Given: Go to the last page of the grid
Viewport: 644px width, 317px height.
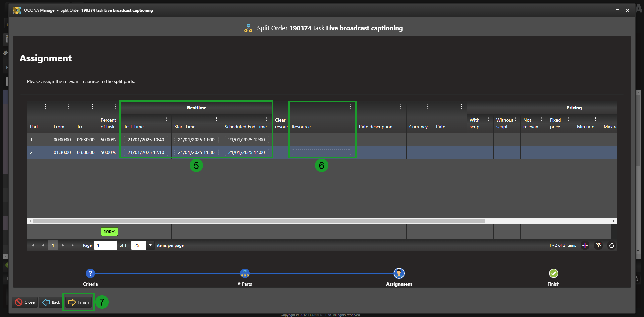Looking at the screenshot, I should coord(73,245).
